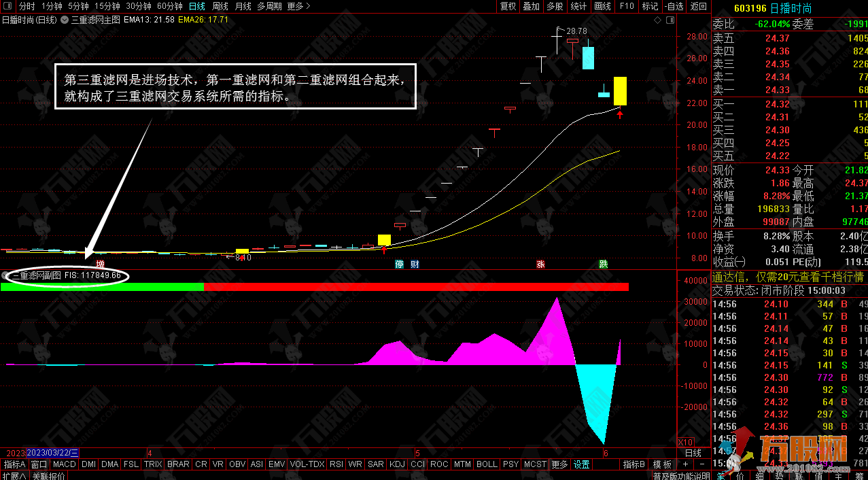Open the 画线 drawing tools
This screenshot has width=868, height=480.
click(602, 6)
